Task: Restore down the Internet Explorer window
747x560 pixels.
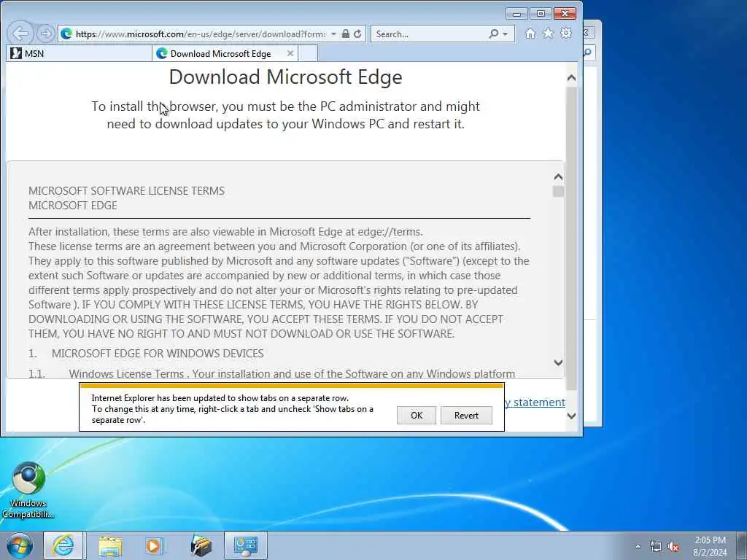Action: pos(541,14)
